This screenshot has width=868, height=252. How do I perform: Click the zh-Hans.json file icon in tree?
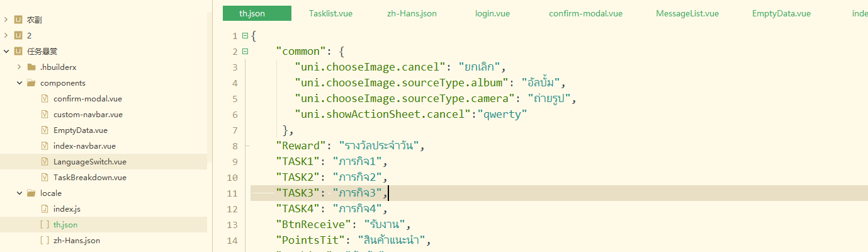(x=45, y=241)
